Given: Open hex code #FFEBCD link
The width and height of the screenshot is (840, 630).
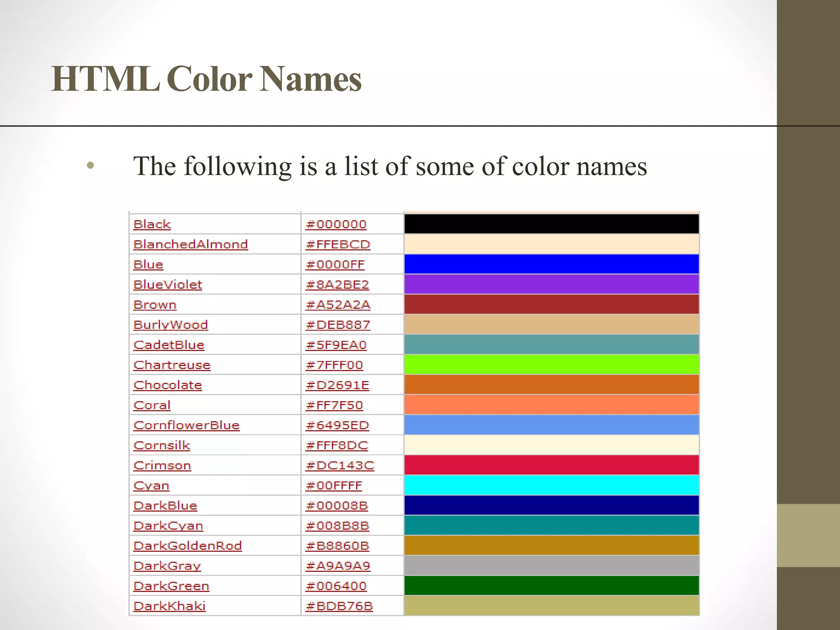Looking at the screenshot, I should click(338, 244).
